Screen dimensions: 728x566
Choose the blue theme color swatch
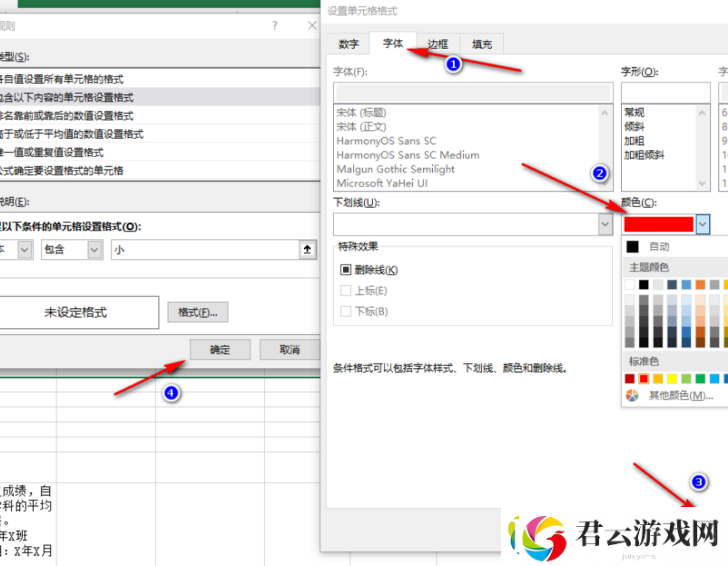[686, 284]
